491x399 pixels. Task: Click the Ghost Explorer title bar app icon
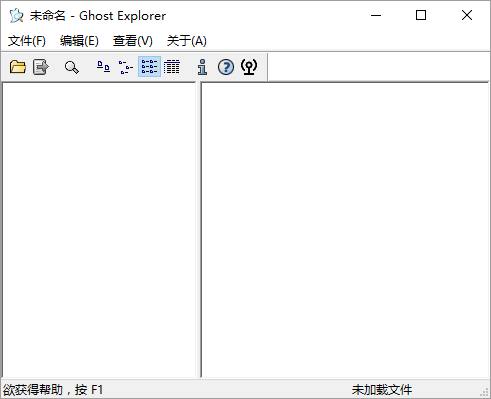pos(16,16)
